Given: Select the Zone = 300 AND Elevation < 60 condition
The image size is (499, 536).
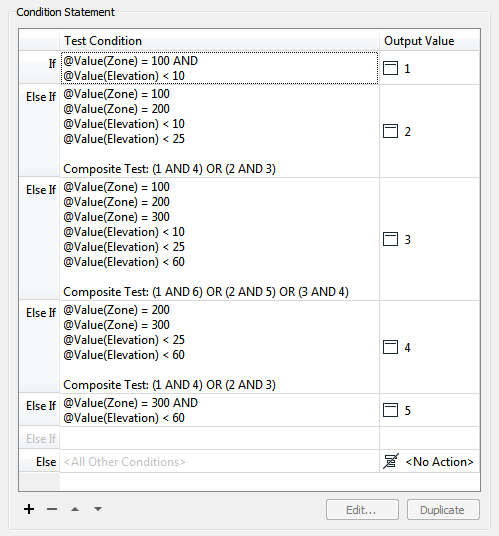Looking at the screenshot, I should click(219, 410).
